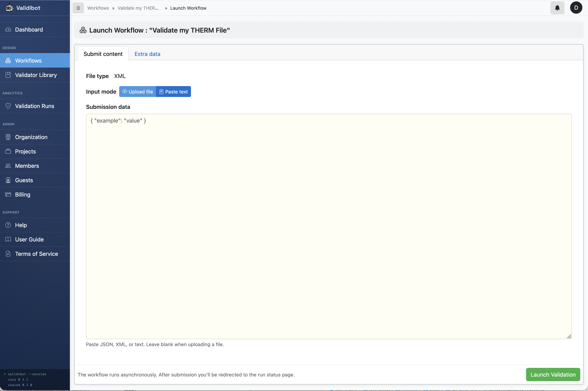Select the Upload file input mode
588x391 pixels.
137,92
